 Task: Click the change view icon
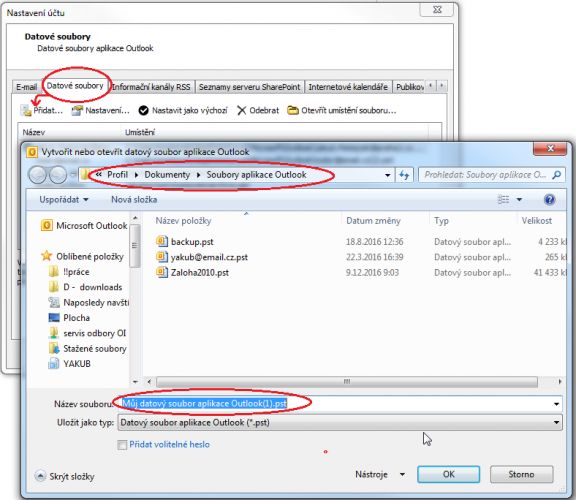(503, 199)
